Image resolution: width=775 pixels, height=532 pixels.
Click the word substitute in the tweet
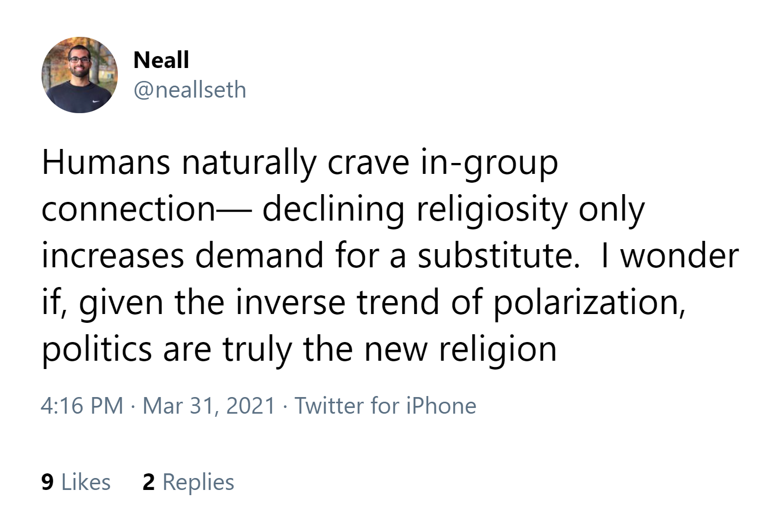(x=498, y=255)
